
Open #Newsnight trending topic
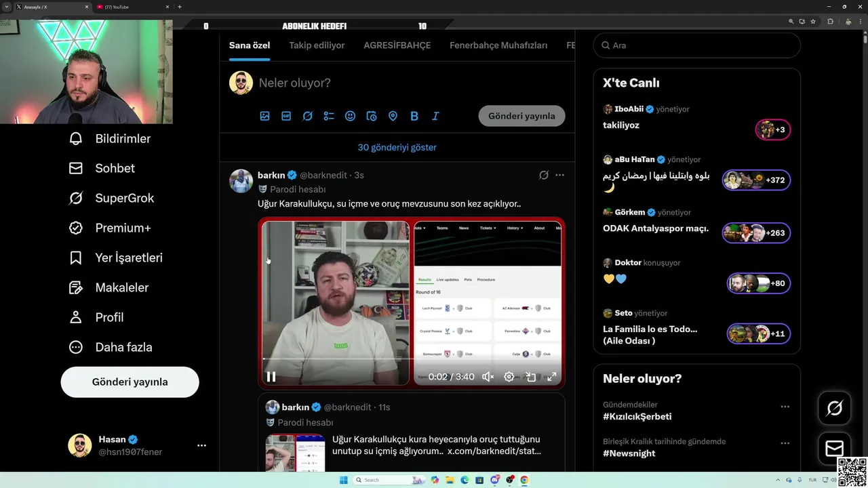click(x=629, y=453)
